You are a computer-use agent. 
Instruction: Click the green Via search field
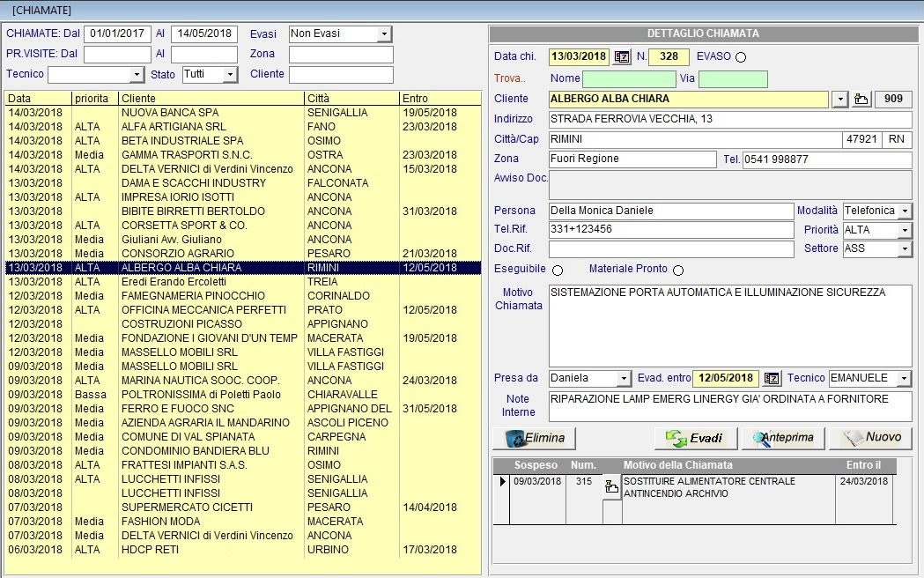[733, 79]
